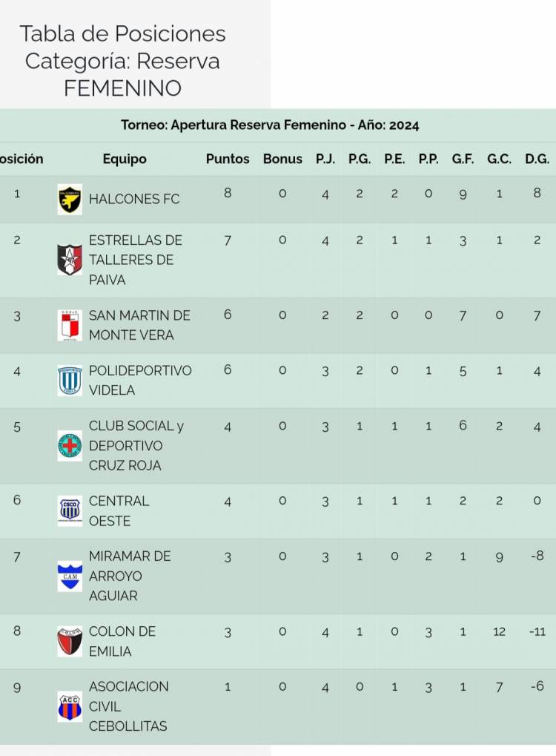Click the Bonus column header
This screenshot has width=556, height=756.
point(282,159)
